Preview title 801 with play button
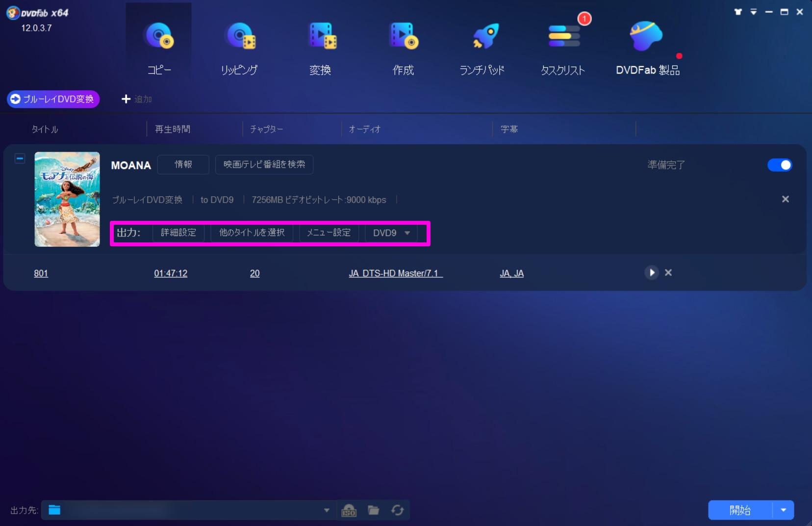 pos(651,273)
